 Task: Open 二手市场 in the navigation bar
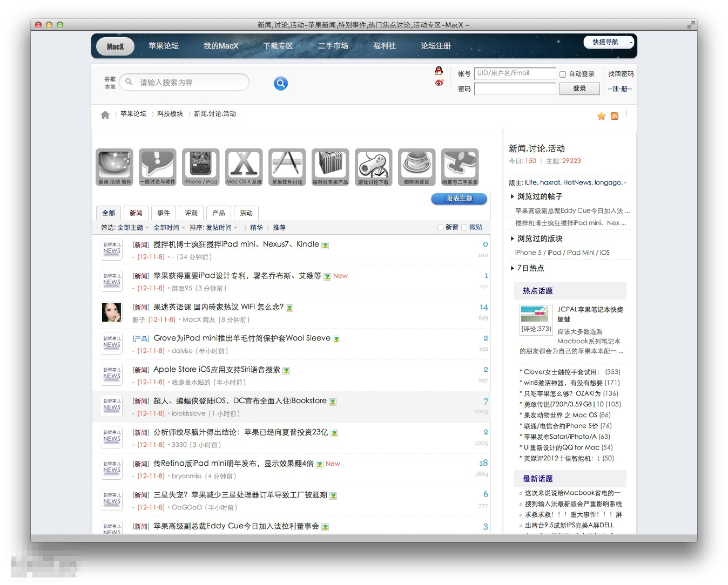333,46
